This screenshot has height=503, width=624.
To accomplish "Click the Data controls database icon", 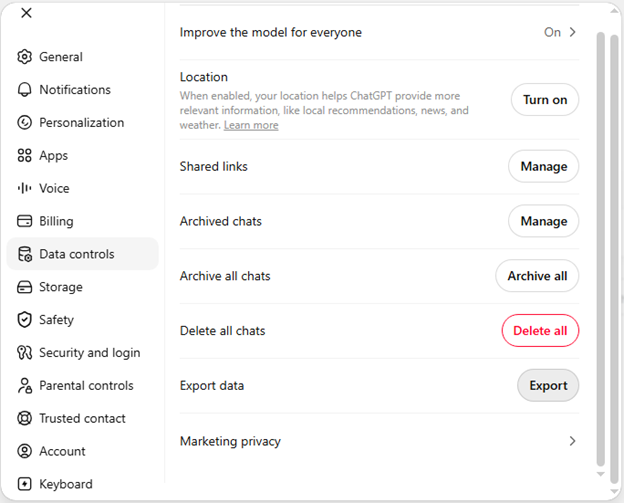I will point(24,254).
